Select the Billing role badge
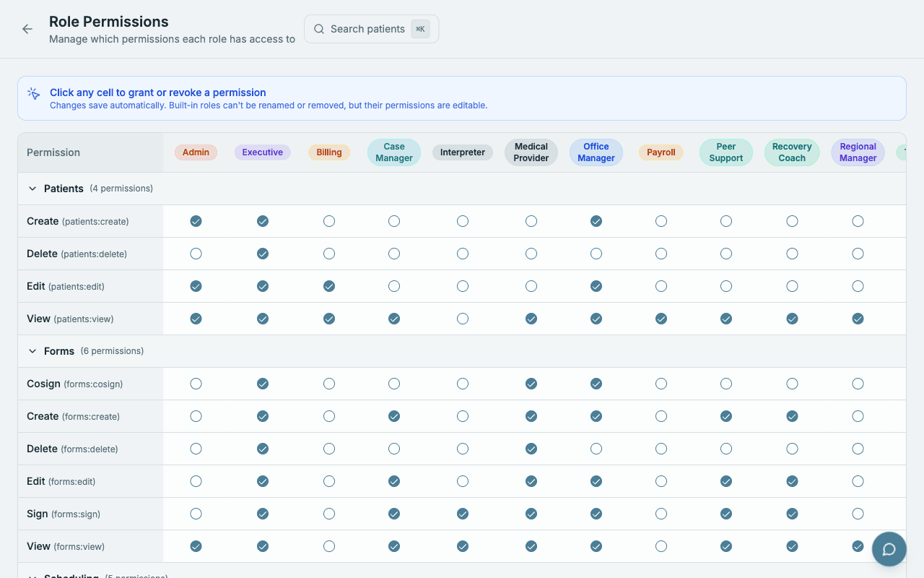 coord(329,152)
